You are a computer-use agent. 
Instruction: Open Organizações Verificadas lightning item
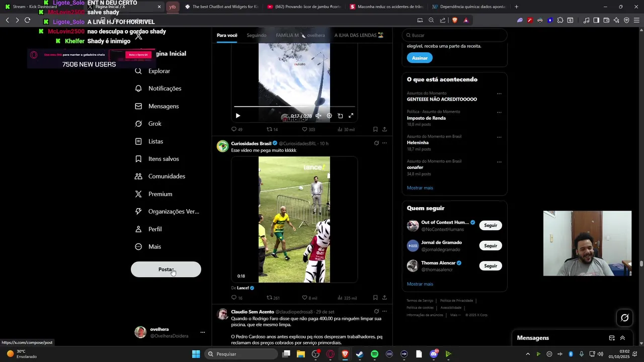pyautogui.click(x=167, y=212)
